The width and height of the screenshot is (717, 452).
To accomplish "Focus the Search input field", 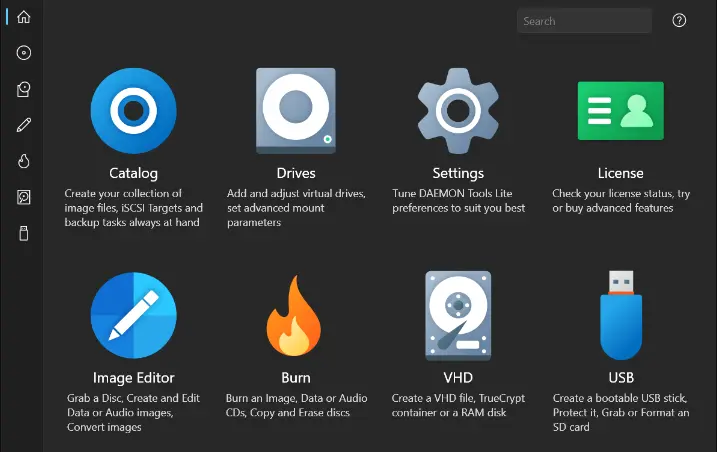I will tap(584, 21).
